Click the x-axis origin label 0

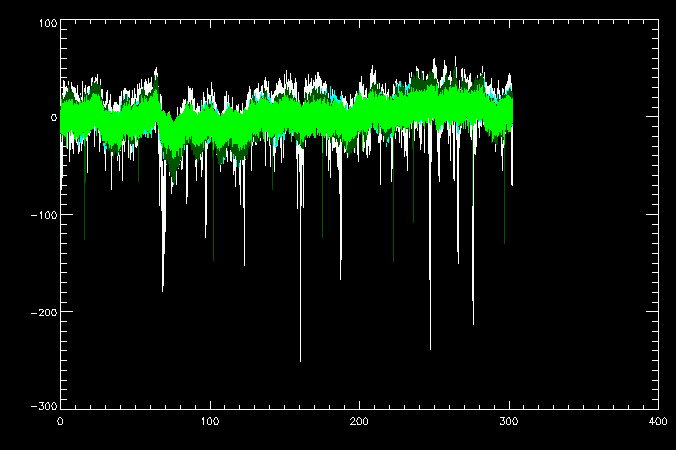[60, 422]
